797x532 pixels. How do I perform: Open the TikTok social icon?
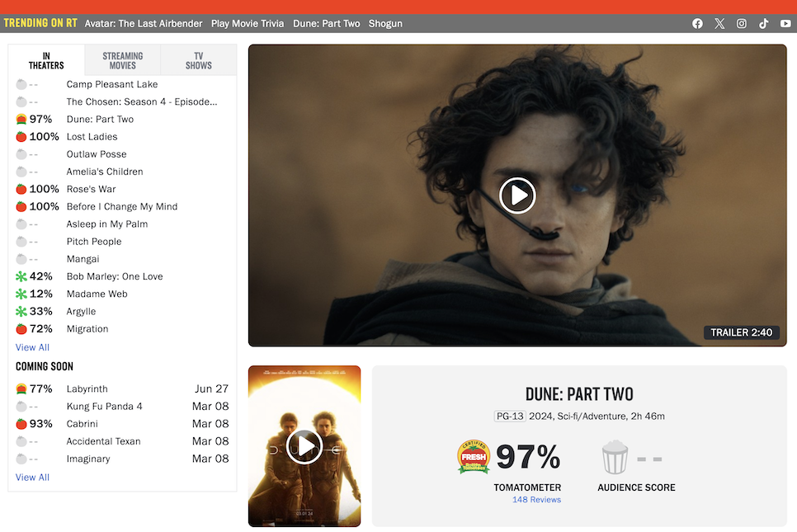(x=763, y=23)
